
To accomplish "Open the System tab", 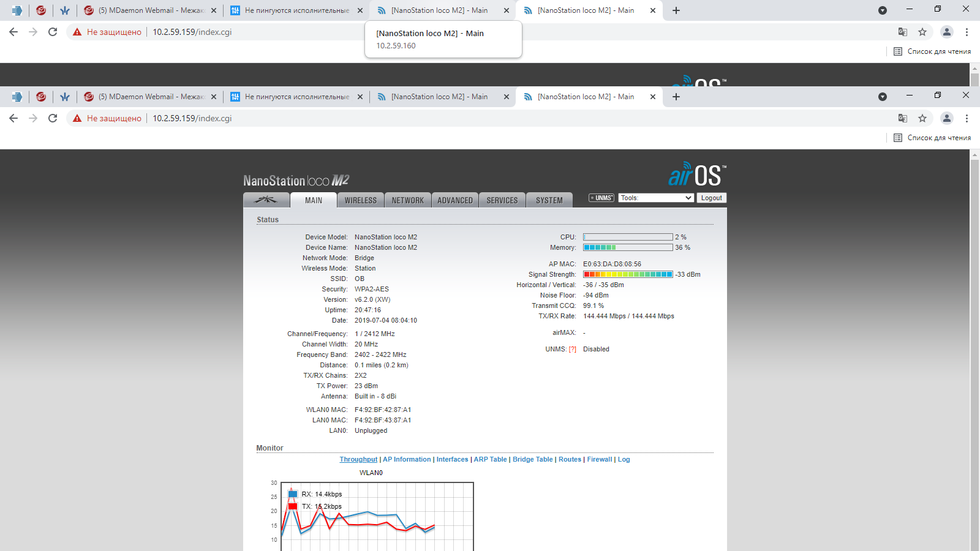I will pos(549,200).
